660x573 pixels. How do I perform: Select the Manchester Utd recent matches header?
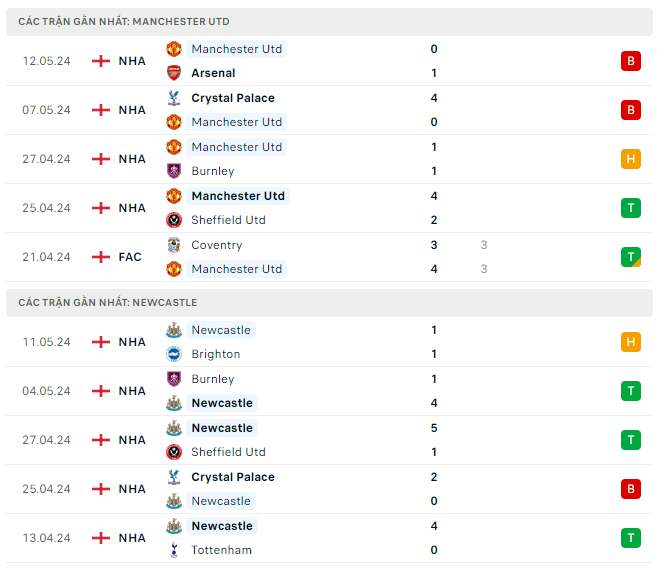(124, 21)
